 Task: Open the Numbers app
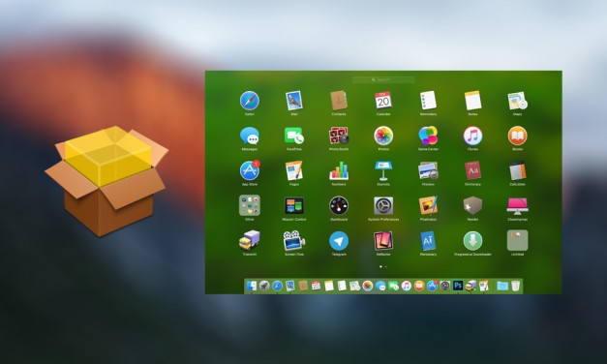(x=339, y=170)
